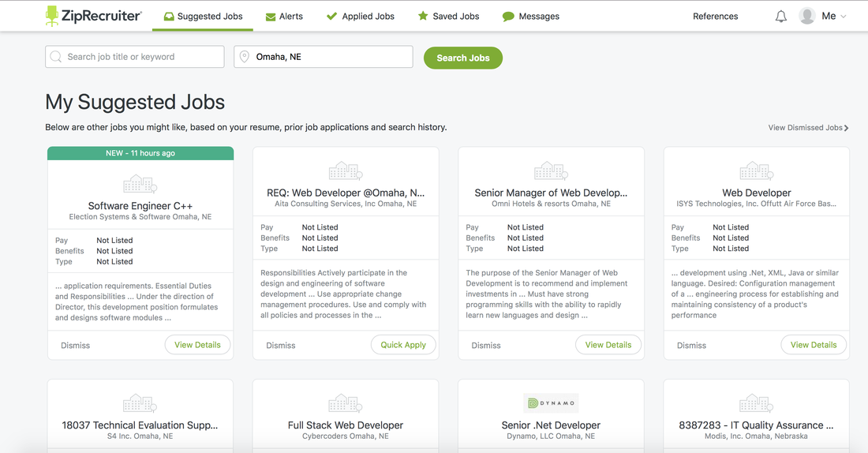
Task: Open the Web Developer job title
Action: (756, 193)
